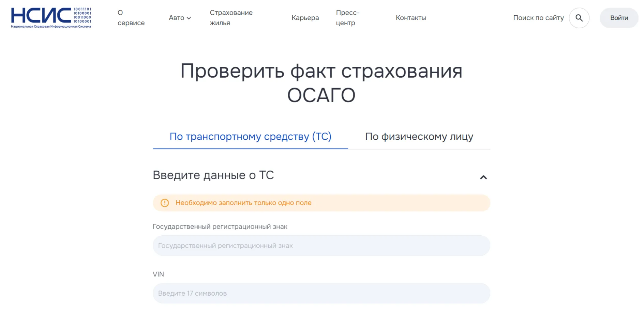Open the Страхование жилья page
Screen dimensions: 644x312
231,18
